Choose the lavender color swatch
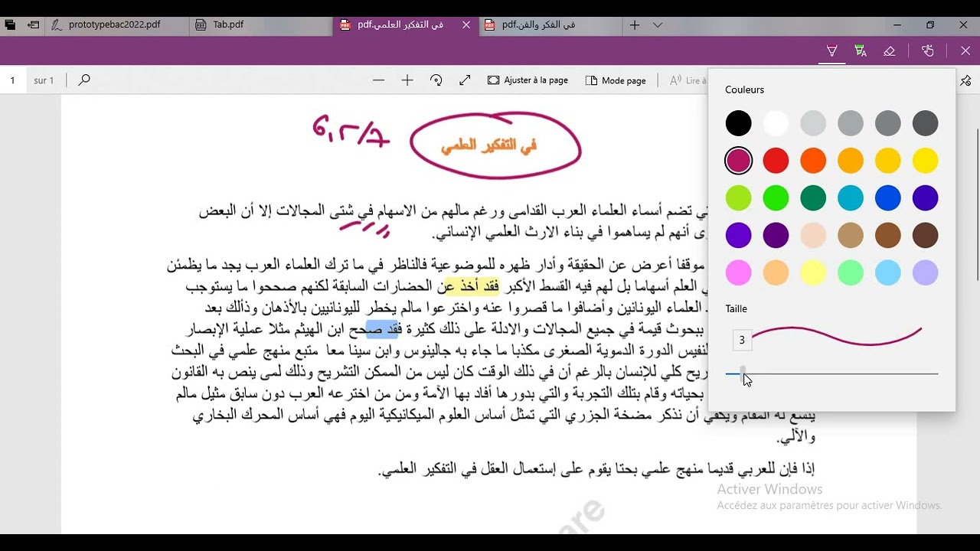980x551 pixels. click(x=925, y=272)
